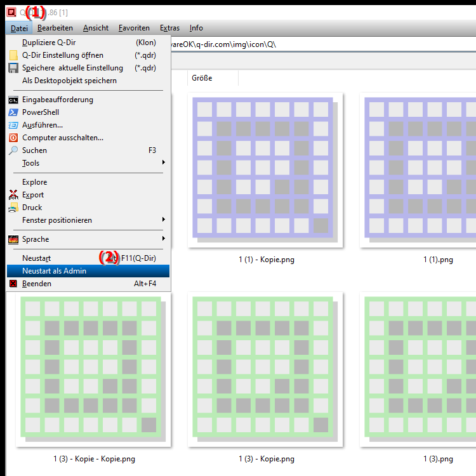Image resolution: width=476 pixels, height=476 pixels.
Task: Select thumbnail 1 (1).png
Action: [x=418, y=170]
